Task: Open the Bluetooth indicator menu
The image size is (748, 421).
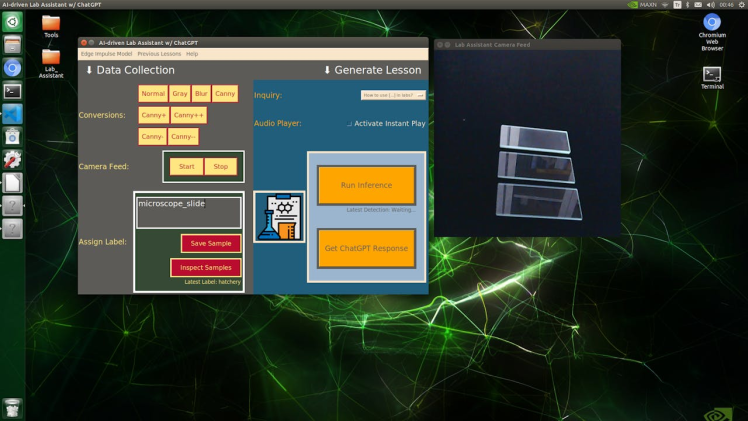Action: [687, 5]
